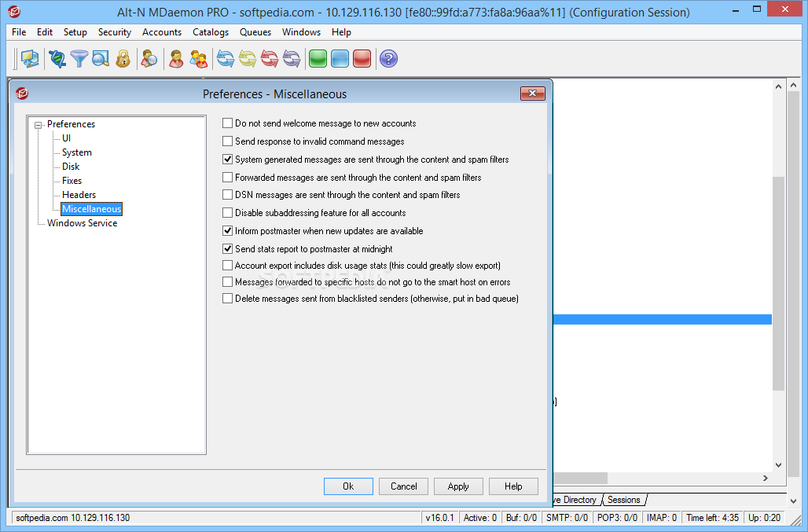Uncheck Send stats report to postmaster
Screen dimensions: 808x532
coord(227,249)
